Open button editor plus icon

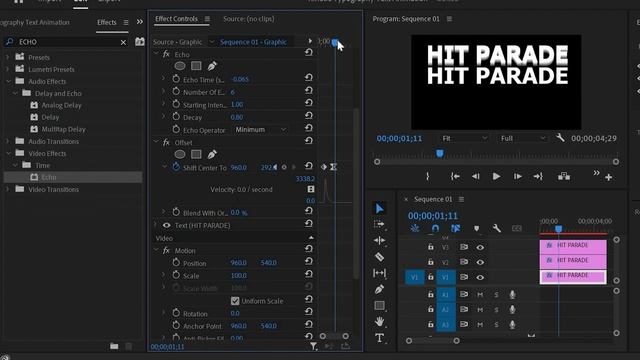(x=609, y=177)
